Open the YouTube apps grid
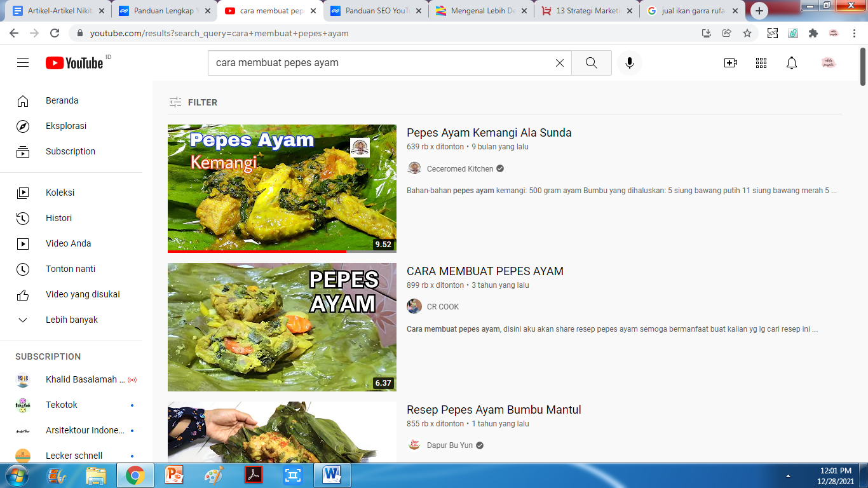This screenshot has height=488, width=868. (761, 63)
